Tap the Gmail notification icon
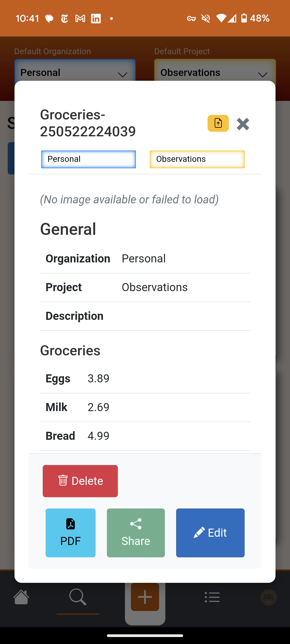 click(80, 19)
